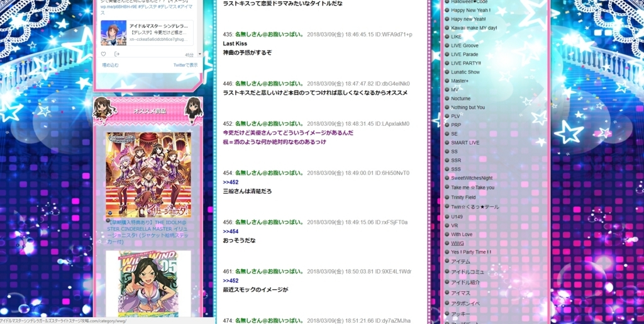Click the >>454 reply anchor in comment 456
The image size is (644, 324).
[x=230, y=231]
